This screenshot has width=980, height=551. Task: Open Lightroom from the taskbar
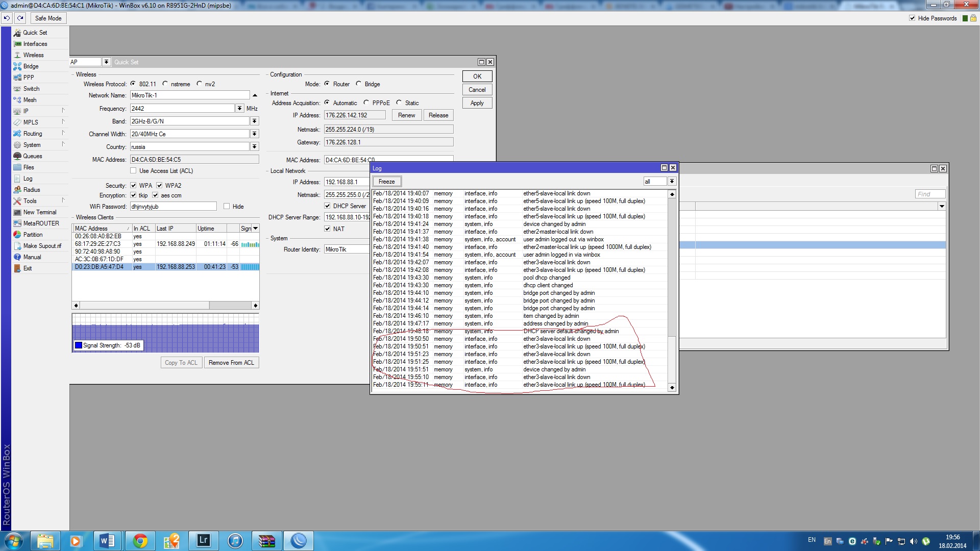click(x=204, y=541)
